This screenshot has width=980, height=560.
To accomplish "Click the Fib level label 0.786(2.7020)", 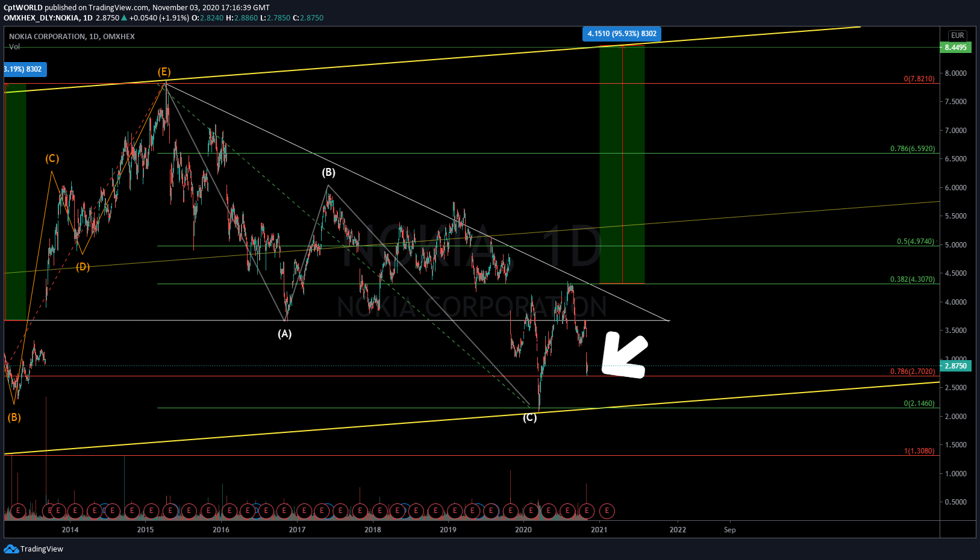I will [913, 372].
